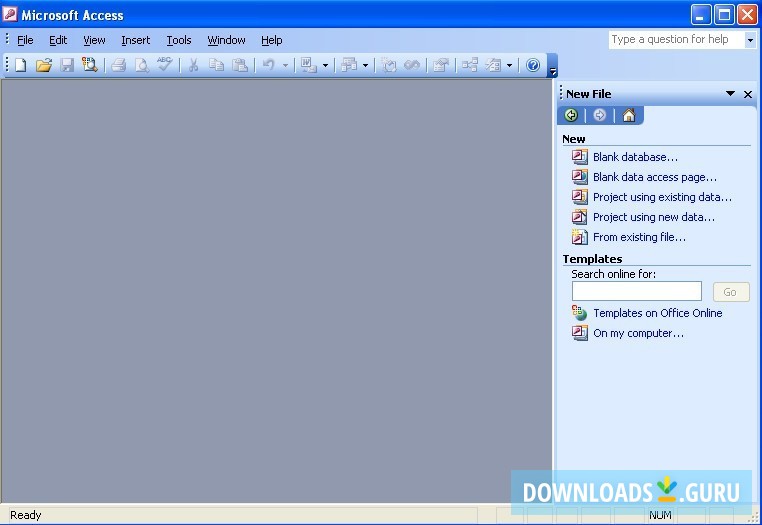Click the Cut scissors icon
This screenshot has width=762, height=525.
coord(193,65)
